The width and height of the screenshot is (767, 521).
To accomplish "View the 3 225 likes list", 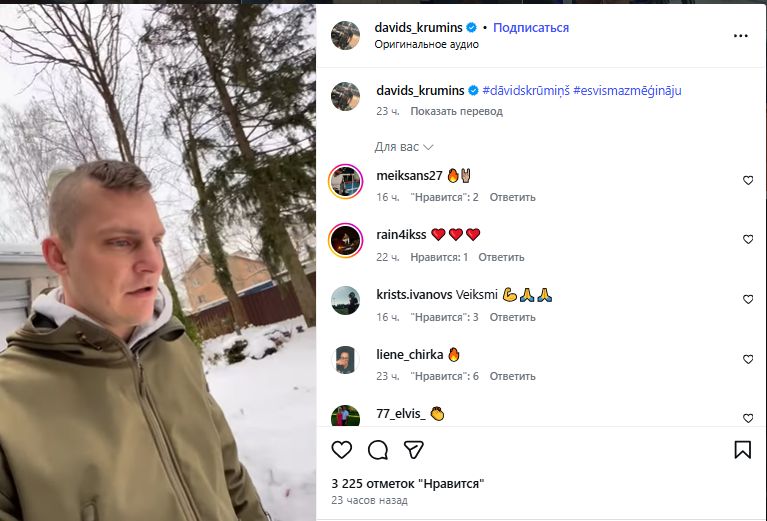I will click(408, 483).
